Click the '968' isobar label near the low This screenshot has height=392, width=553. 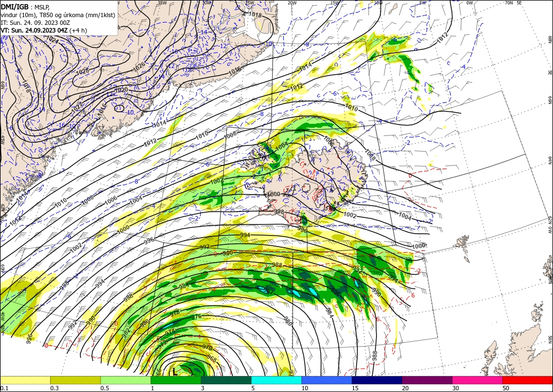tap(212, 359)
